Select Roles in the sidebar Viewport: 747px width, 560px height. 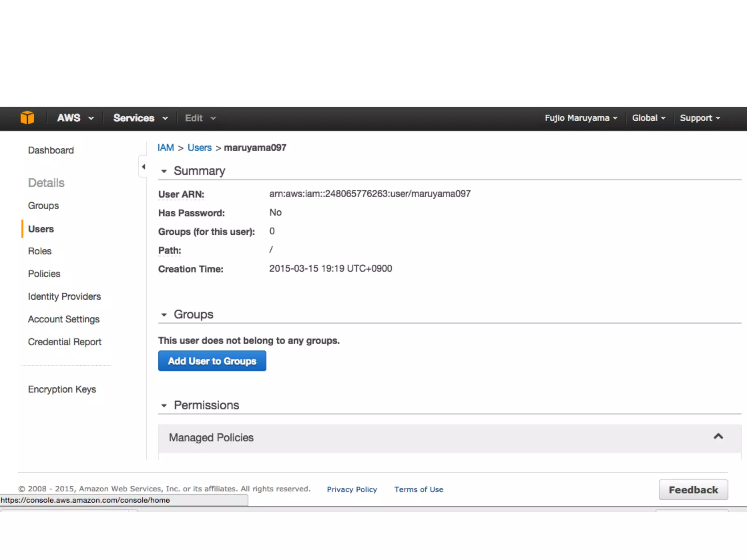(40, 251)
